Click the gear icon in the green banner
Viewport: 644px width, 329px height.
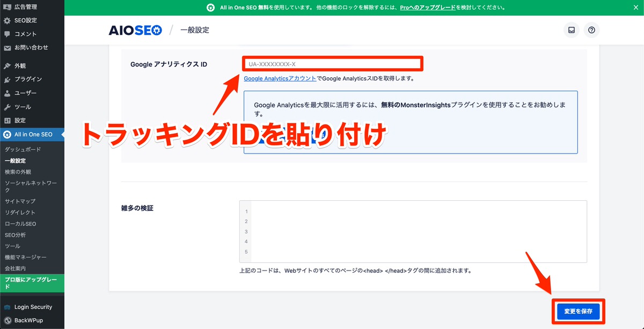coord(211,8)
